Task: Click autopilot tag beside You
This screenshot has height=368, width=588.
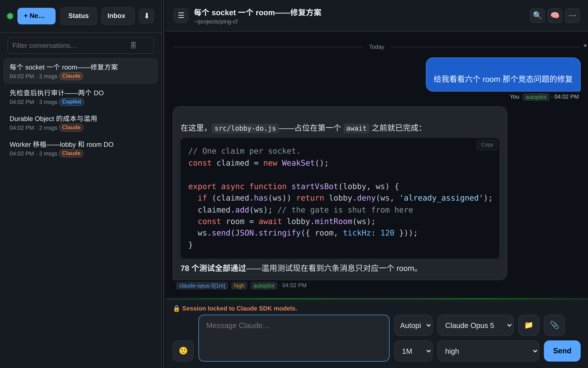Action: pos(536,97)
